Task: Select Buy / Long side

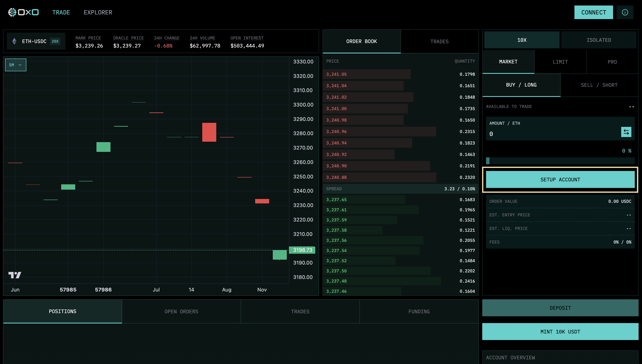Action: point(521,85)
